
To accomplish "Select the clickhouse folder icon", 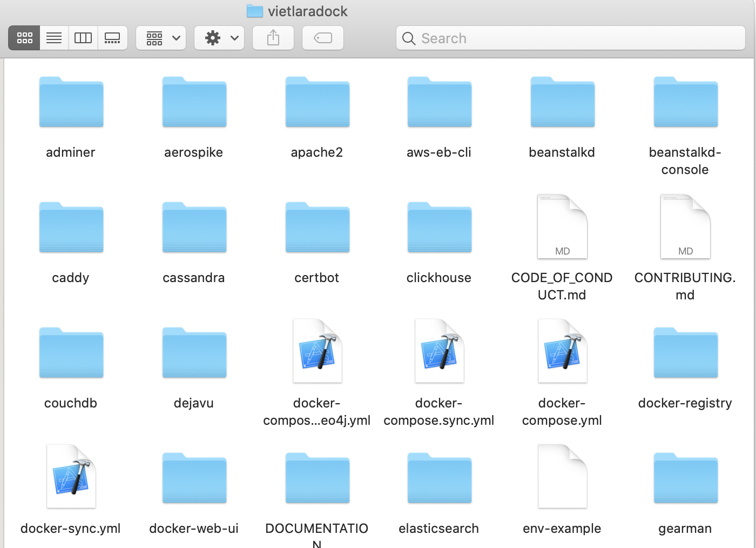I will pyautogui.click(x=440, y=227).
